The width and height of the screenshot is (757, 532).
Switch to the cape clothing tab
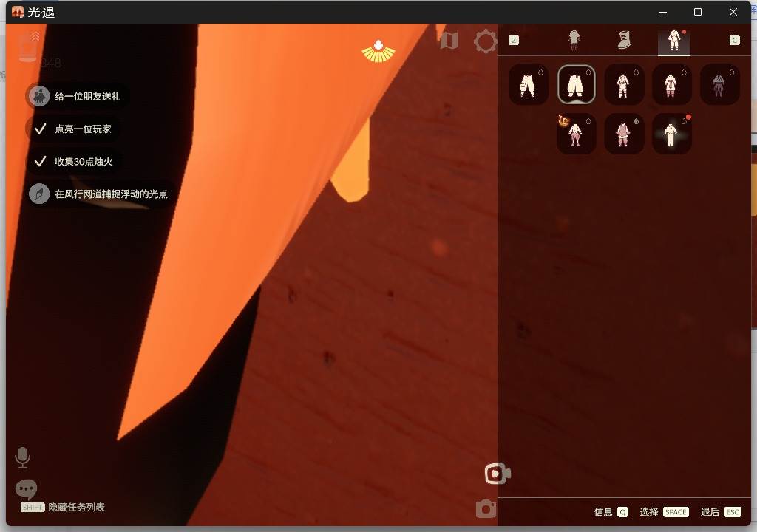(x=574, y=40)
